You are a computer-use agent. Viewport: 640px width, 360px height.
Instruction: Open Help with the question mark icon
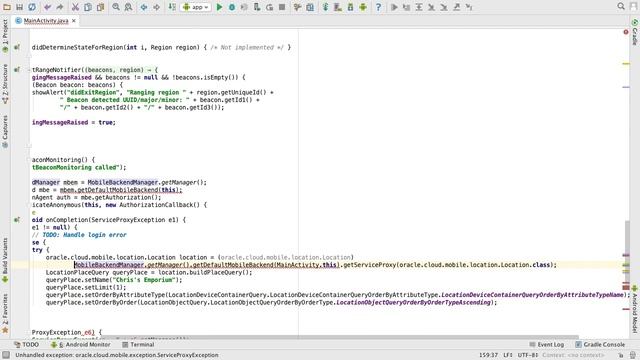click(x=378, y=7)
